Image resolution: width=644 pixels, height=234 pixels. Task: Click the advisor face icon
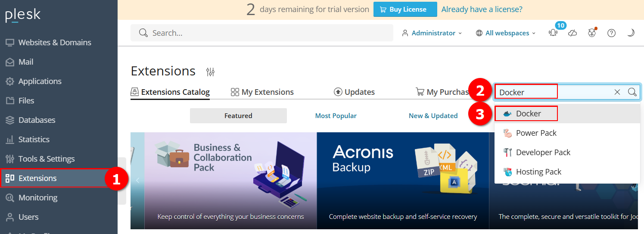point(592,33)
